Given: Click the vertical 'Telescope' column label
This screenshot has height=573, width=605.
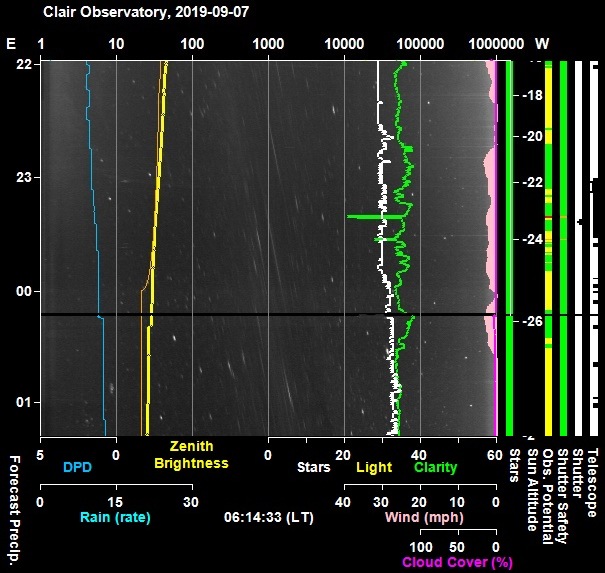Looking at the screenshot, I should tap(592, 483).
